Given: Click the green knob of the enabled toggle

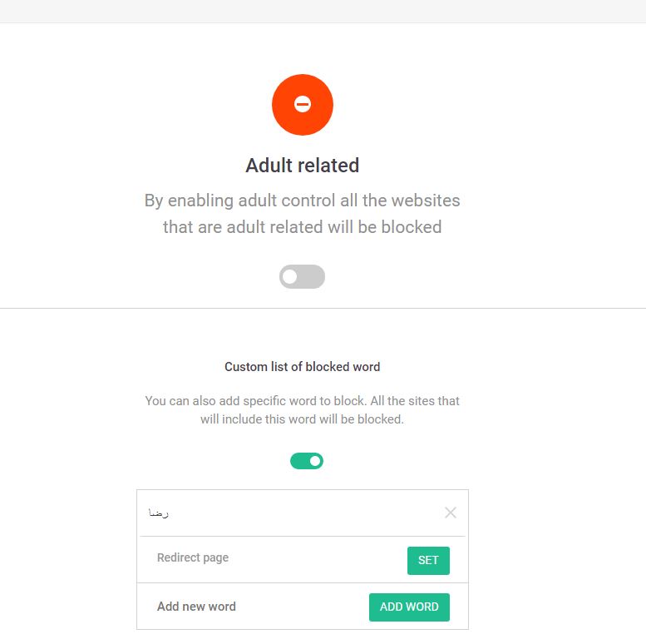Looking at the screenshot, I should click(x=314, y=461).
